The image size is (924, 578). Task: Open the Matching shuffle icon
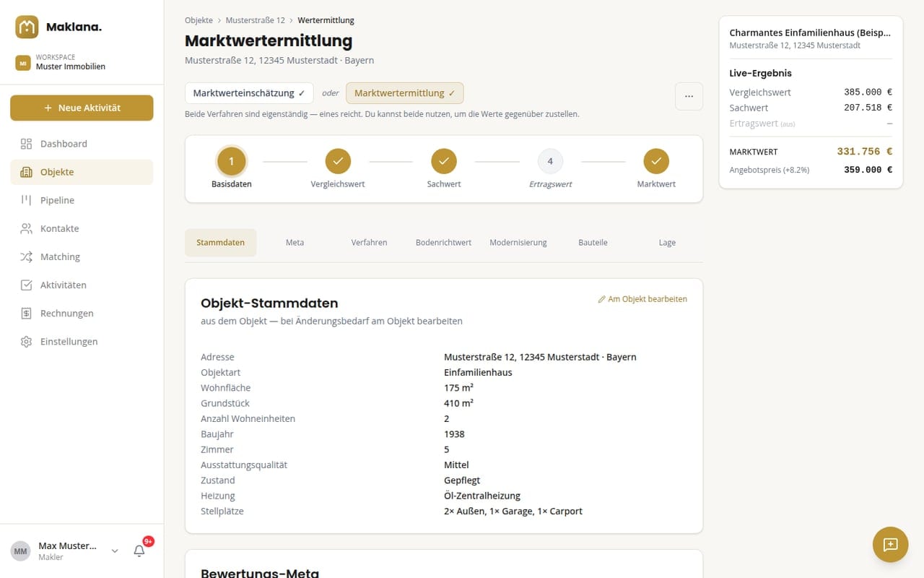tap(27, 256)
